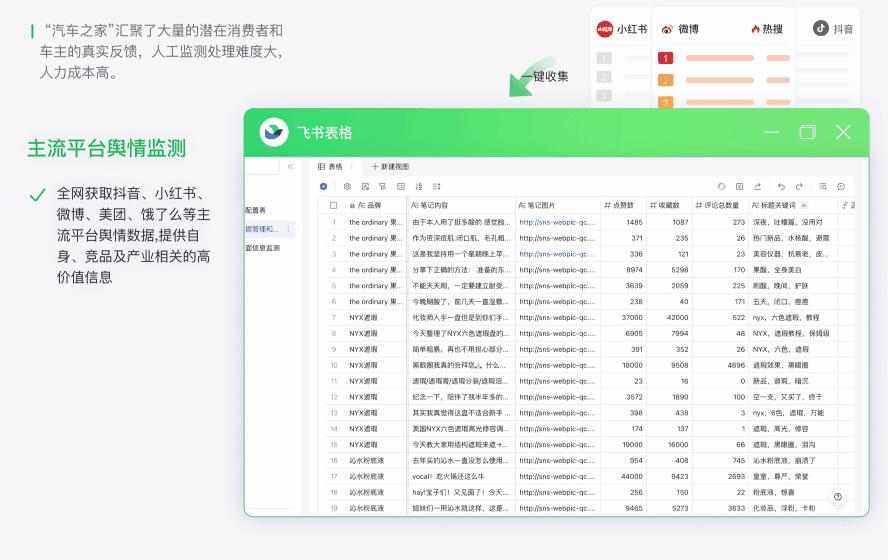Click the keywords cell '皇室, 尊严, 荣誉'
The height and width of the screenshot is (560, 888).
(780, 477)
